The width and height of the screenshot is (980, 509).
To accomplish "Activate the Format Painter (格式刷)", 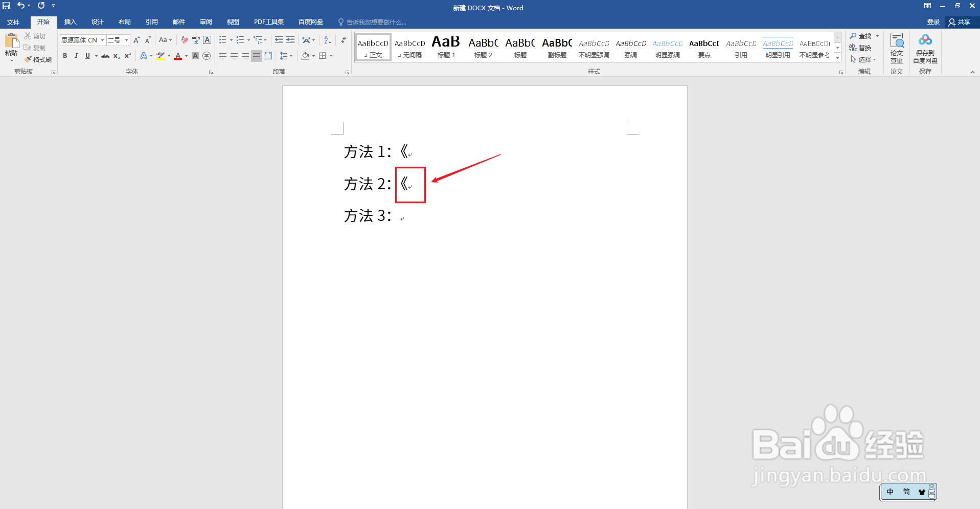I will pos(38,59).
